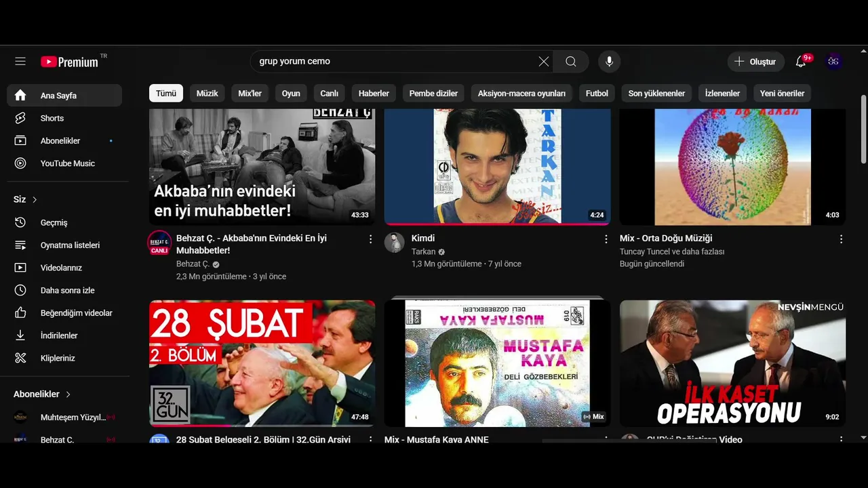The image size is (868, 488).
Task: Select the Pembe diziler filter chip
Action: [x=433, y=94]
